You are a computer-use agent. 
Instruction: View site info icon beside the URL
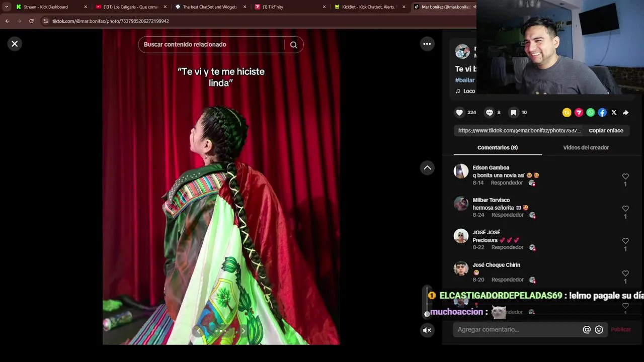pyautogui.click(x=46, y=21)
